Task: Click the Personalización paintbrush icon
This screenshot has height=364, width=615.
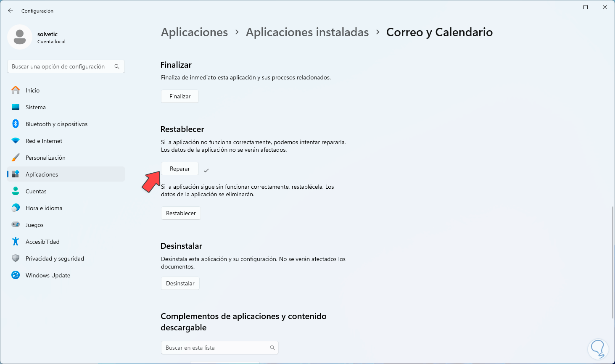Action: pyautogui.click(x=16, y=158)
